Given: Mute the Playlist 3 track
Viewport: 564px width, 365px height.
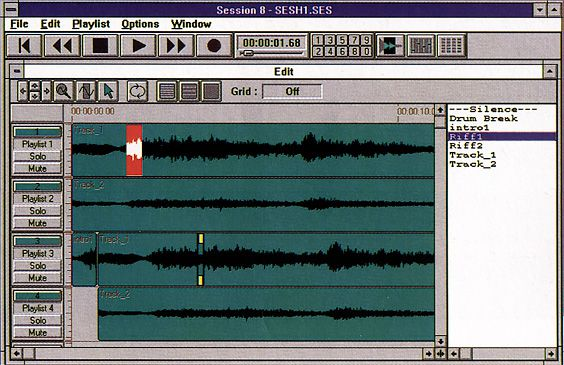Looking at the screenshot, I should click(x=37, y=278).
